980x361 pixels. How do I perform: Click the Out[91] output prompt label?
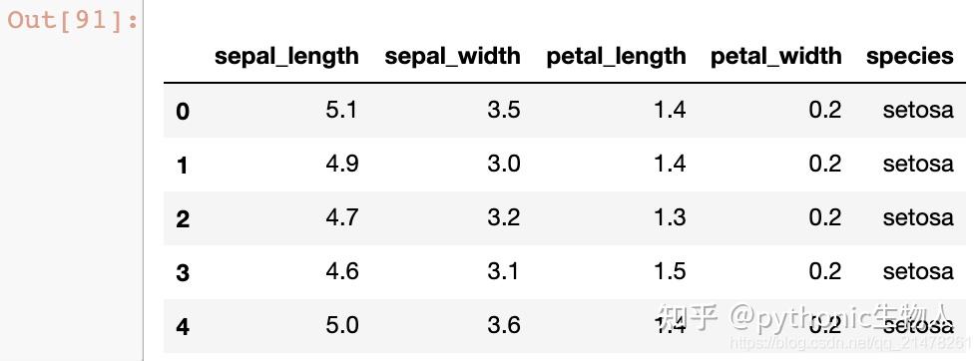73,20
